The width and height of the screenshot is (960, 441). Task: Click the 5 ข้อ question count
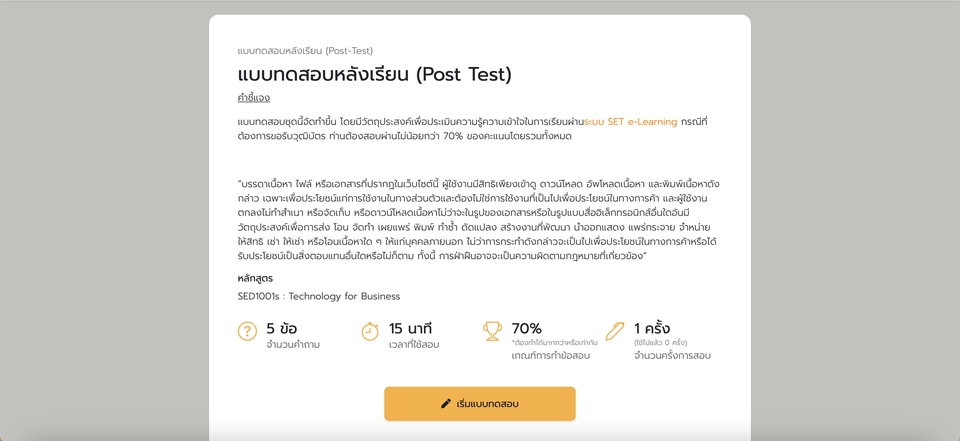pyautogui.click(x=282, y=328)
